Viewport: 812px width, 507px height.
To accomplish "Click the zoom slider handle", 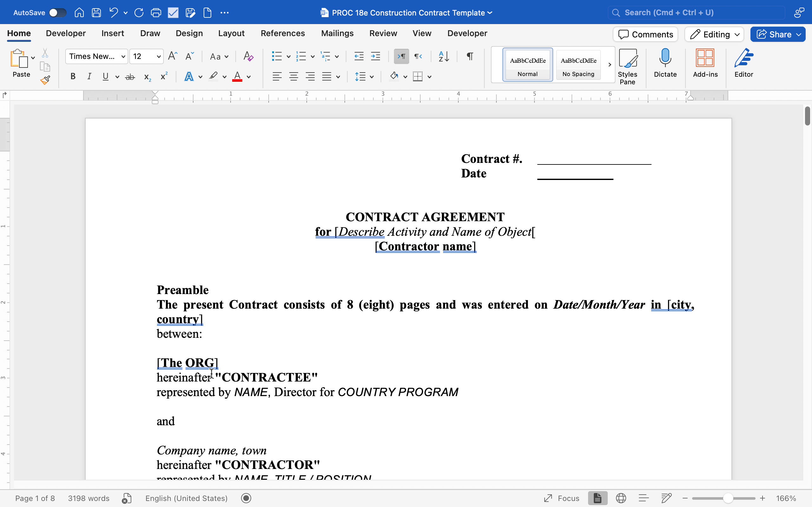I will pos(727,498).
